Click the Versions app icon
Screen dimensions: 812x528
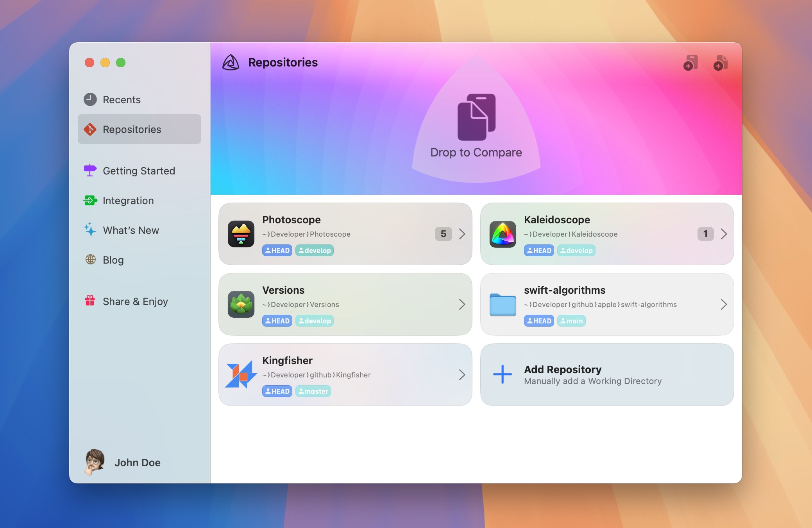click(241, 304)
